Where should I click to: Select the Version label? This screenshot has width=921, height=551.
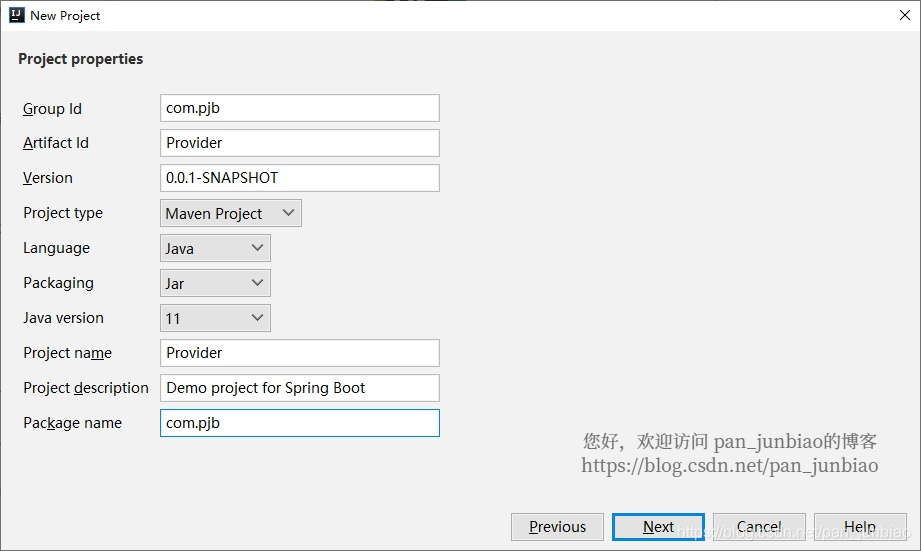click(x=48, y=178)
